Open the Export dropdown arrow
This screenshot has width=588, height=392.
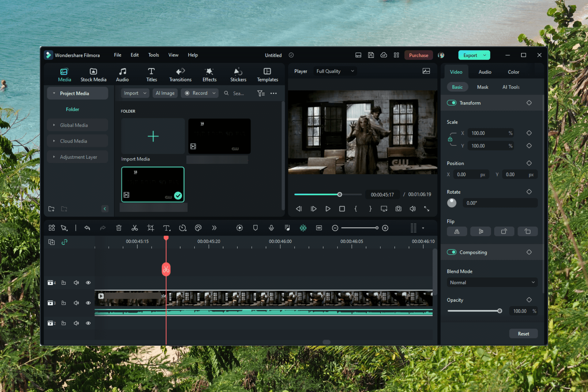click(x=485, y=55)
